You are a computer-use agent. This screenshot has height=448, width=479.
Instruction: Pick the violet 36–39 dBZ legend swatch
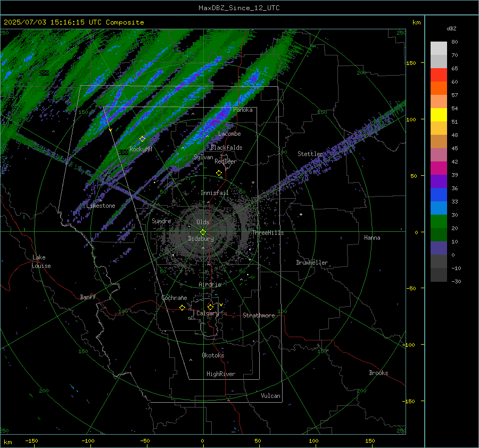point(439,182)
